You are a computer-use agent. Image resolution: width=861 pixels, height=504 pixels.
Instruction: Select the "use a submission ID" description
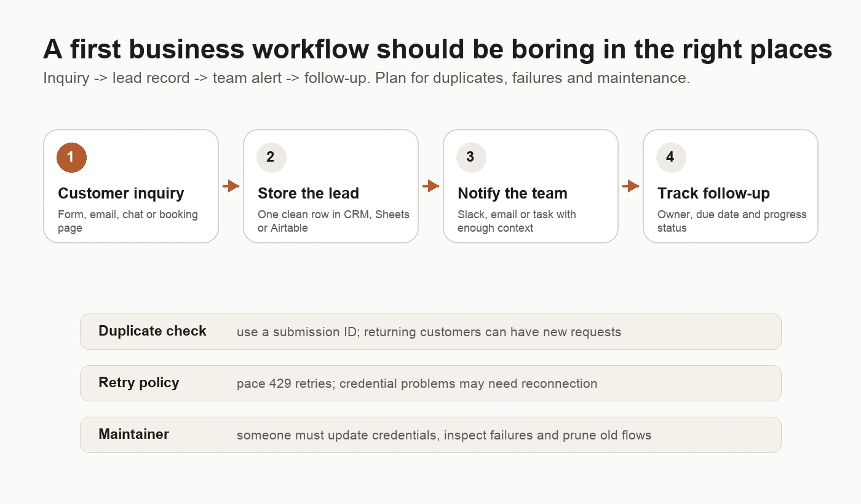point(429,333)
